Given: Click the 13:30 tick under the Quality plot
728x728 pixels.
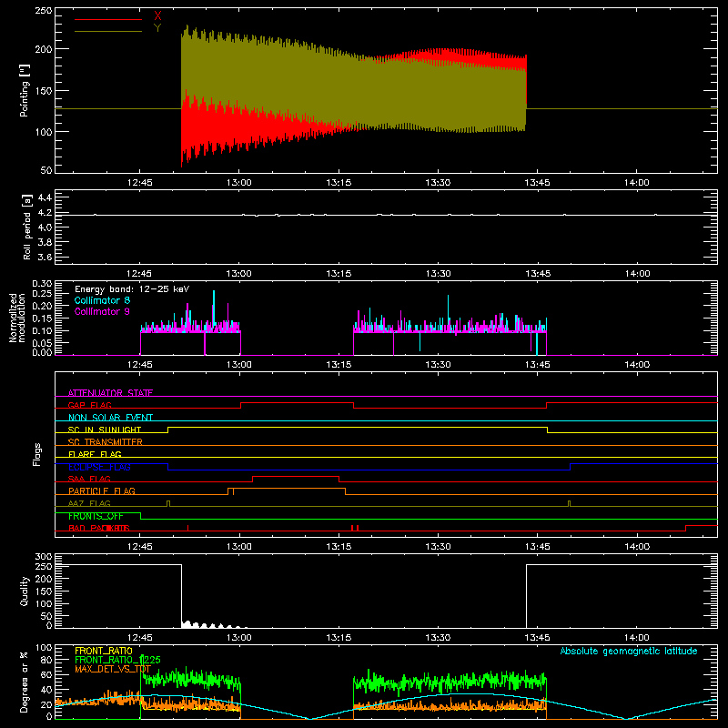Looking at the screenshot, I should tap(438, 638).
